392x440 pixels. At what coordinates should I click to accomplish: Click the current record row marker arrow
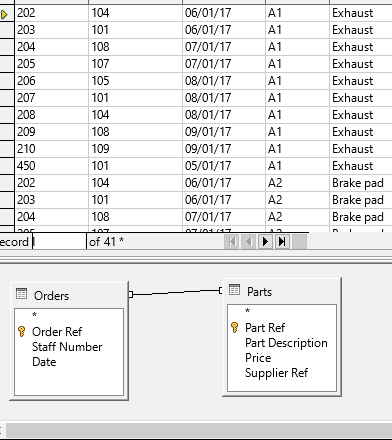(x=4, y=14)
